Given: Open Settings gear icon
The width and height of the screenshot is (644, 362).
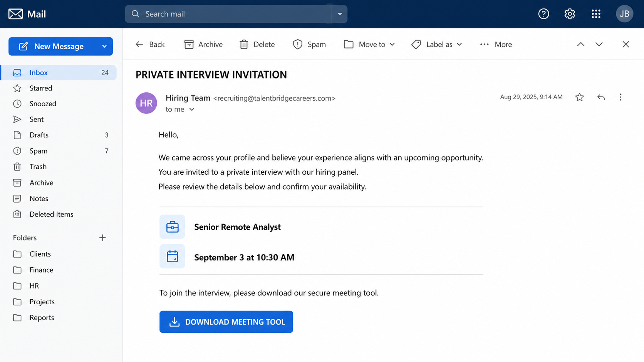Looking at the screenshot, I should [570, 14].
